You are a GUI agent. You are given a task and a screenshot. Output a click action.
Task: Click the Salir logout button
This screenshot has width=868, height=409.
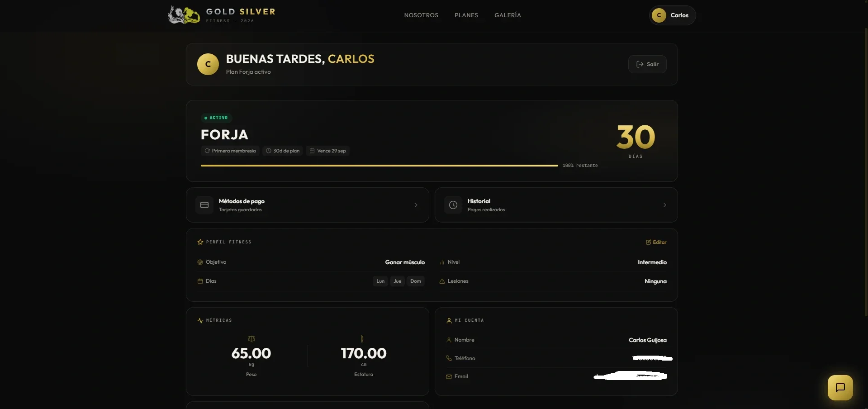[x=647, y=64]
